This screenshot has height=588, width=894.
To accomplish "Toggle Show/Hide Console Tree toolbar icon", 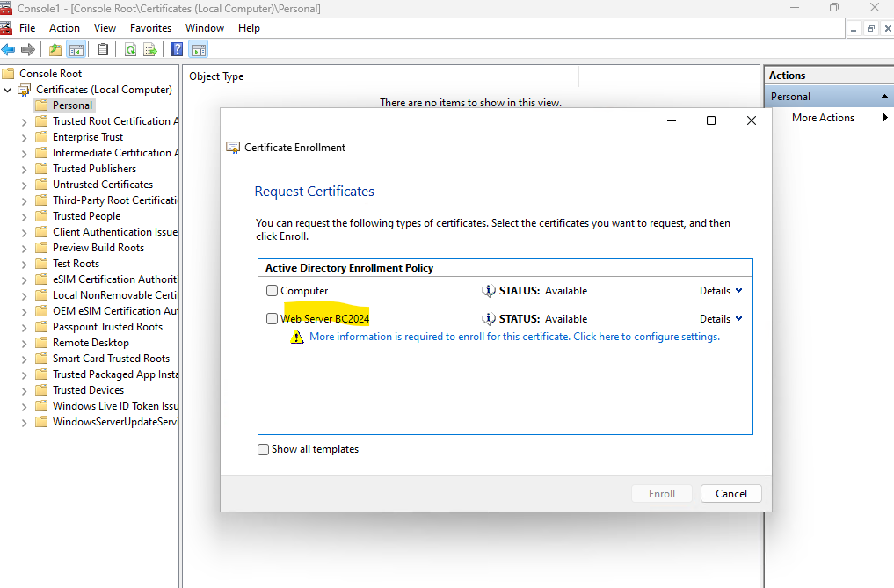I will tap(76, 49).
